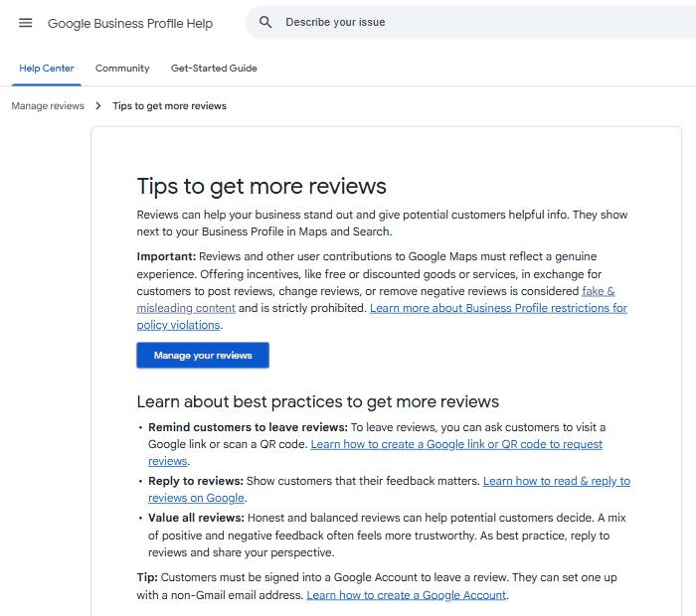The image size is (696, 616).
Task: Switch to the Community tab
Action: pyautogui.click(x=122, y=69)
